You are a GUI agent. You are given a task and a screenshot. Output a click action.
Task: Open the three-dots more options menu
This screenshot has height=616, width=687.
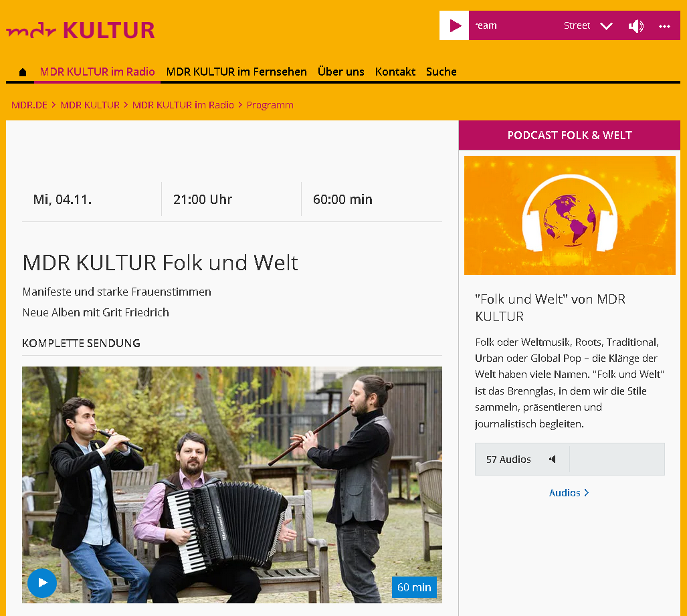(x=665, y=26)
